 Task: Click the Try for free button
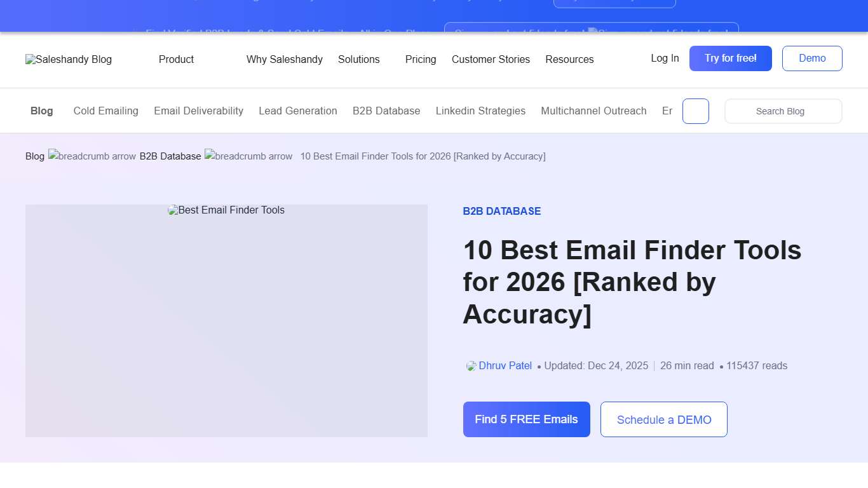[x=730, y=58]
